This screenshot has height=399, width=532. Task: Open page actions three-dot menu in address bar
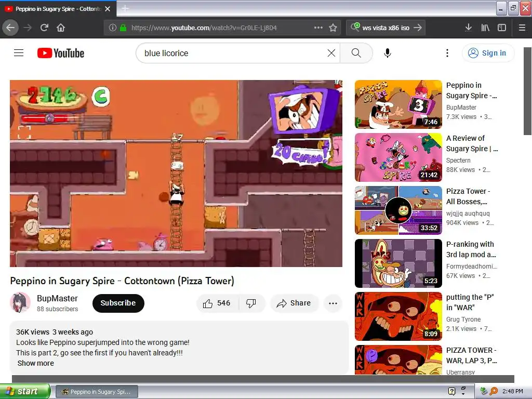(318, 28)
